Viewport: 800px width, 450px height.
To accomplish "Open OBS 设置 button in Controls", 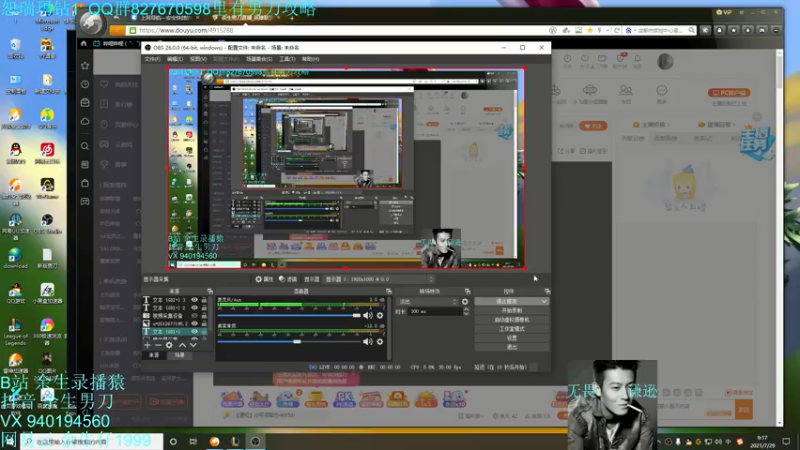I will (512, 338).
